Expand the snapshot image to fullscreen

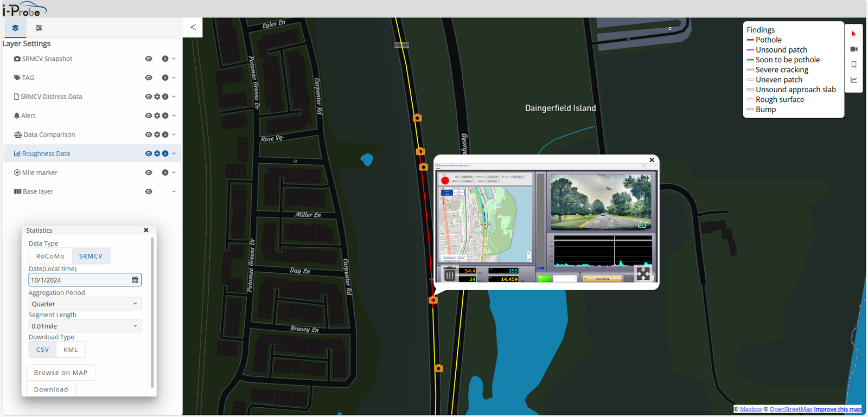click(x=643, y=274)
